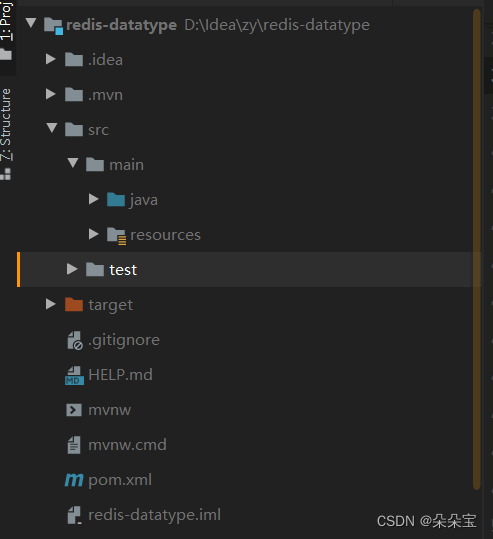Expand the java source folder arrow

coord(94,199)
